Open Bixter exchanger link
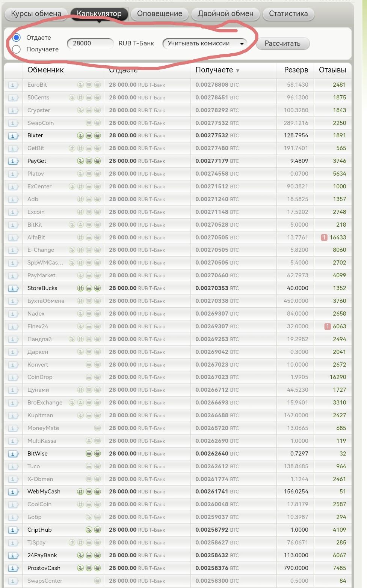Screen dimensions: 367x588 (x=35, y=135)
